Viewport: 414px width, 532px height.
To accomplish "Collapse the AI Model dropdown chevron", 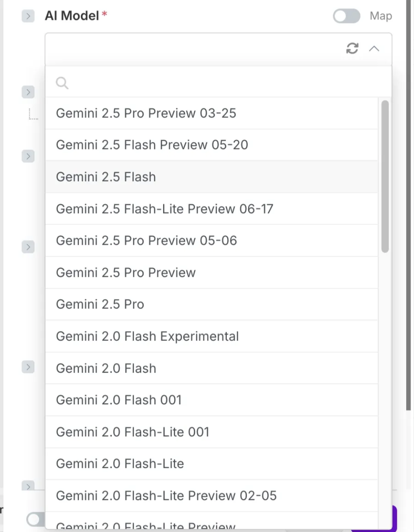I will [374, 49].
